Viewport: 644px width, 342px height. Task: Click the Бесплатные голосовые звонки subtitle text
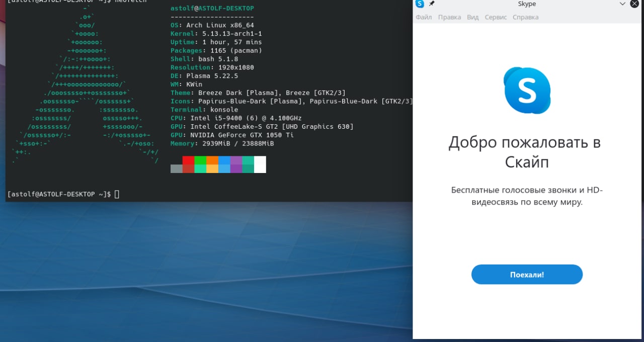(x=527, y=196)
